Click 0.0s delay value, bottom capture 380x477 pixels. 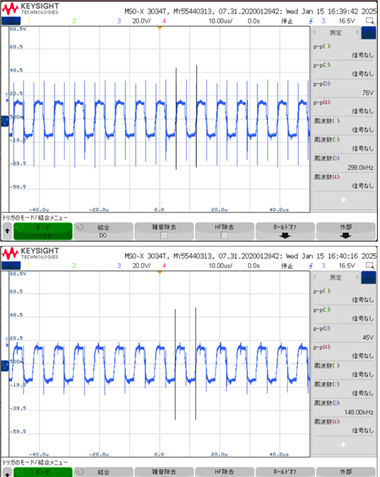tap(254, 266)
